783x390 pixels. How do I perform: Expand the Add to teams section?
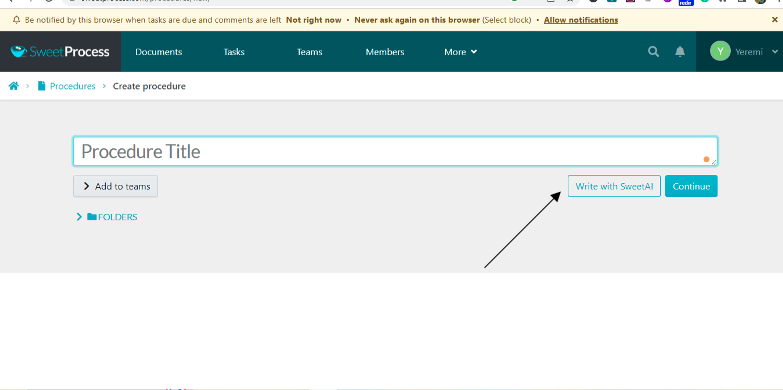point(115,186)
